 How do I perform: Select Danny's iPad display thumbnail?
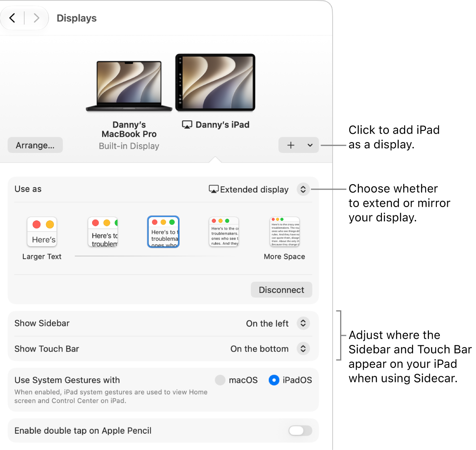[x=215, y=82]
